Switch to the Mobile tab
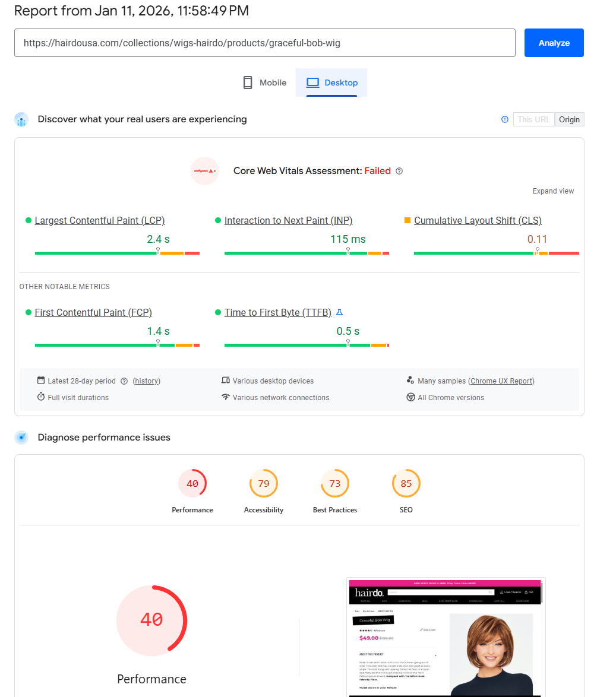616x697 pixels. pos(264,83)
